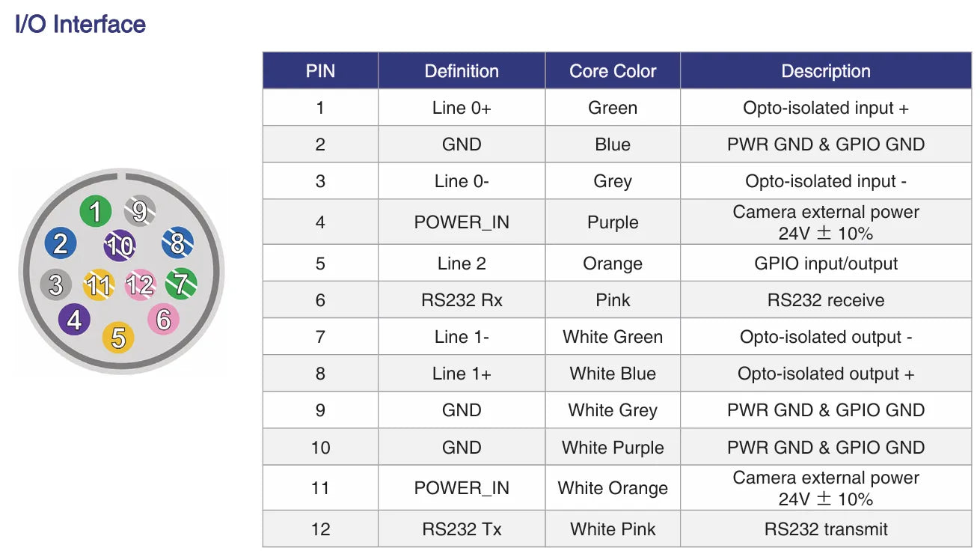Select the RS232 Rx definition cell

coord(462,300)
